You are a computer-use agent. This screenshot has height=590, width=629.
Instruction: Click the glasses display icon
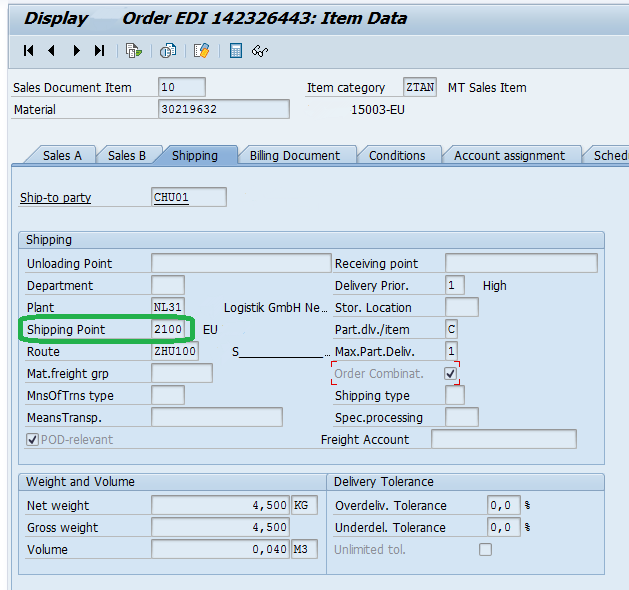(260, 51)
